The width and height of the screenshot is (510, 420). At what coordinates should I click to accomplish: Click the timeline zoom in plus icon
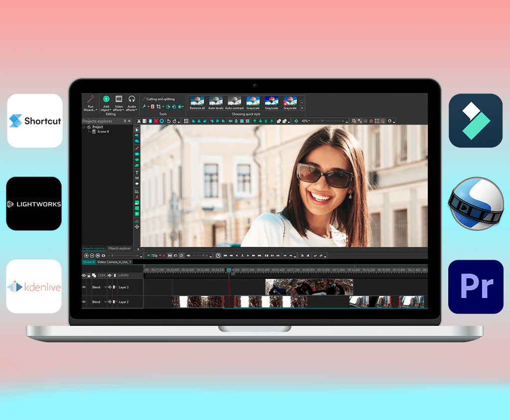coord(87,255)
